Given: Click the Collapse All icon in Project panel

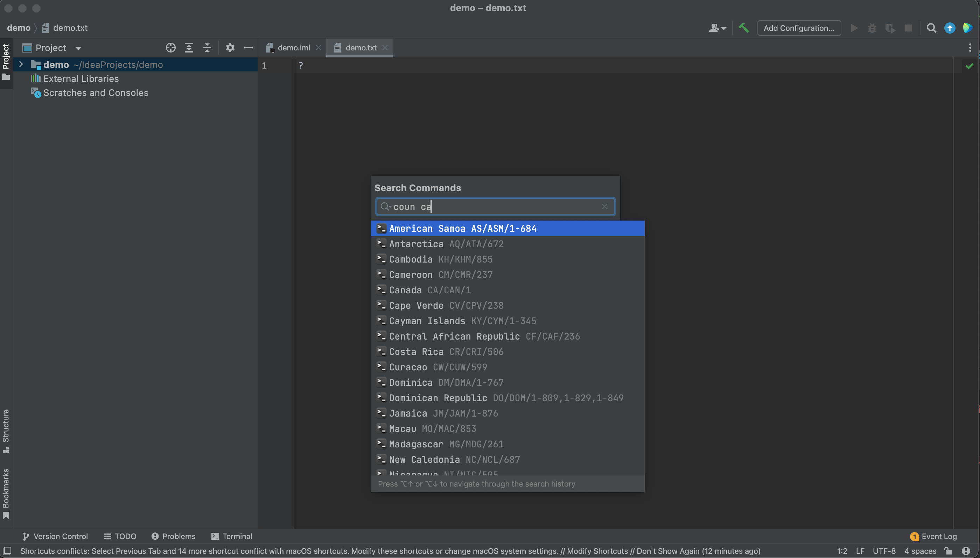Looking at the screenshot, I should 207,48.
